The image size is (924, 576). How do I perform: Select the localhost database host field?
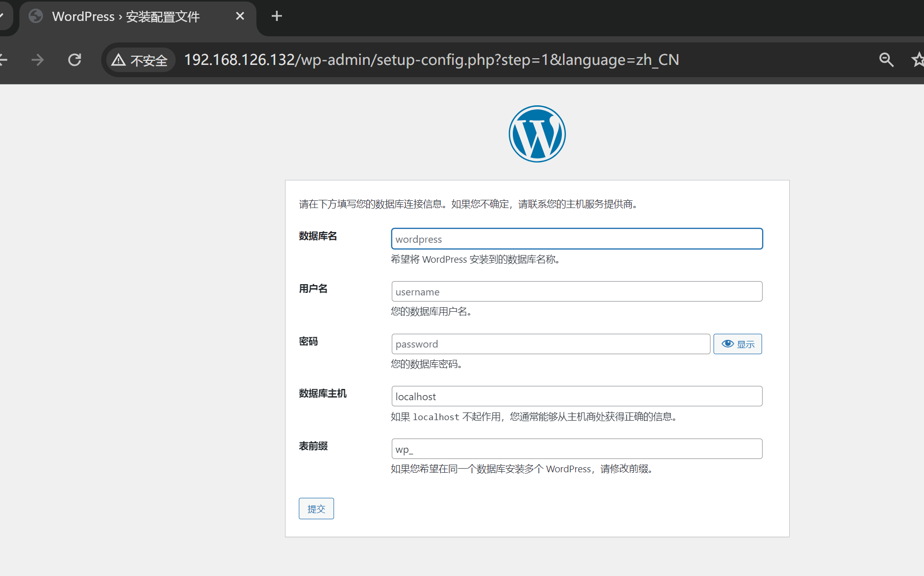(x=577, y=397)
